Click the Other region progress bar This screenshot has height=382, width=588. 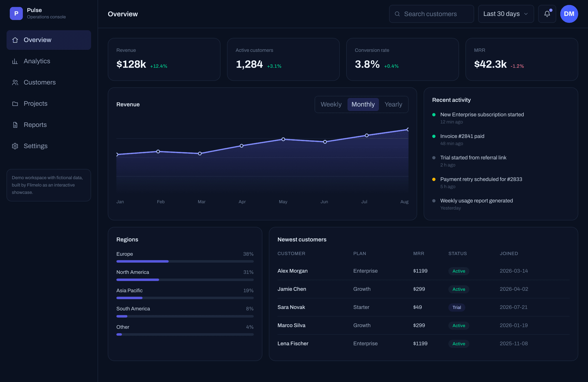point(185,334)
